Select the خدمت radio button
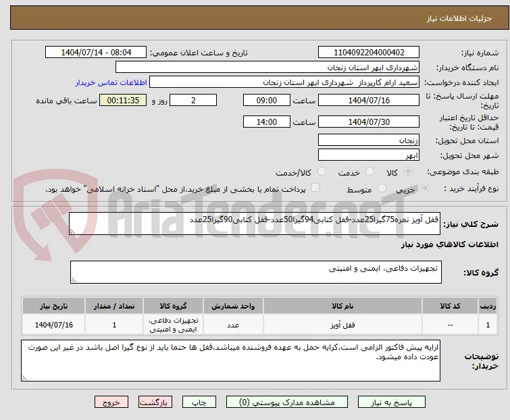The image size is (510, 420). [369, 171]
